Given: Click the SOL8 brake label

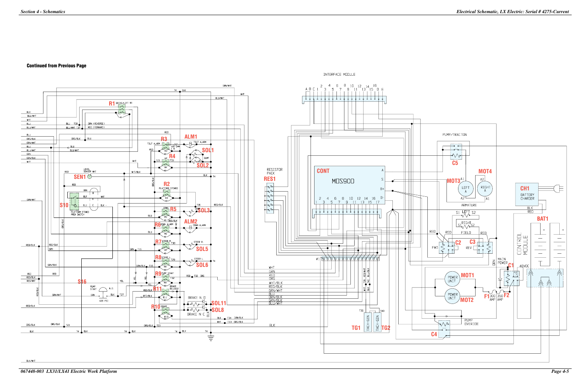Looking at the screenshot, I should coord(218,310).
